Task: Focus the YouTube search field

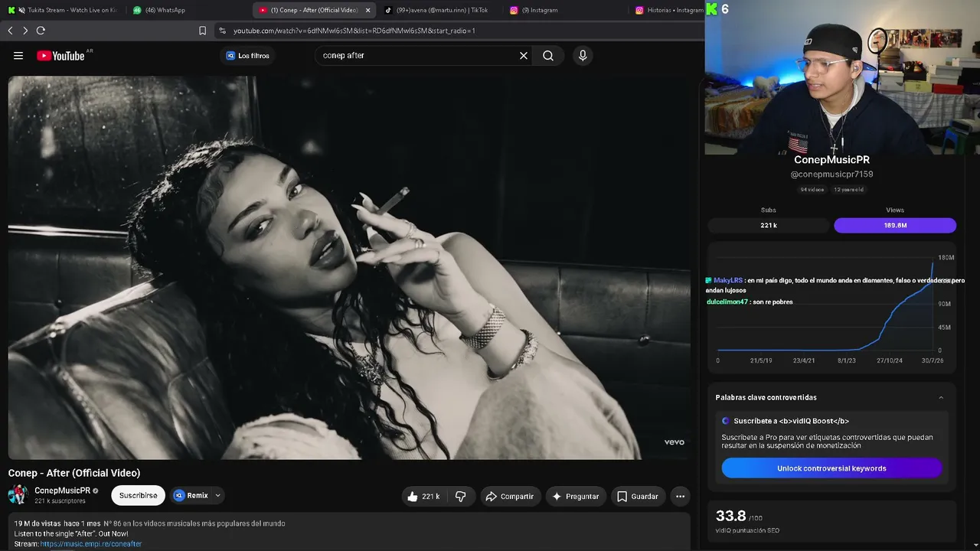Action: click(417, 56)
